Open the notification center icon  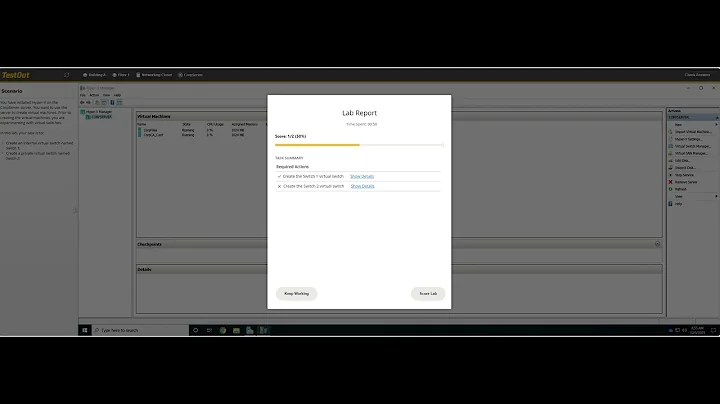pyautogui.click(x=713, y=330)
